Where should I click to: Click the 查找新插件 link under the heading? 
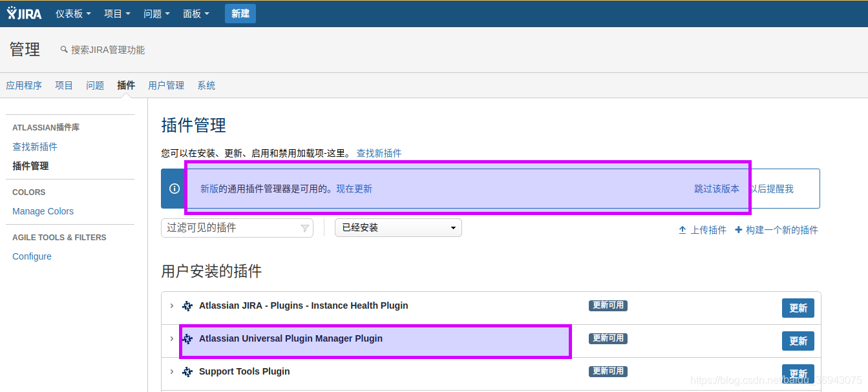tap(379, 153)
